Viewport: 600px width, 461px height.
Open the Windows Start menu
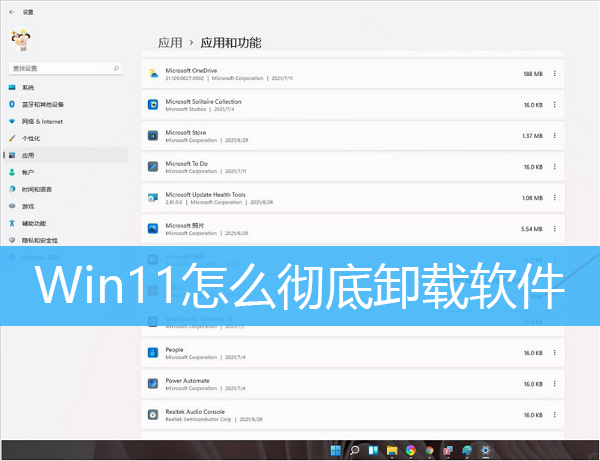pyautogui.click(x=336, y=450)
